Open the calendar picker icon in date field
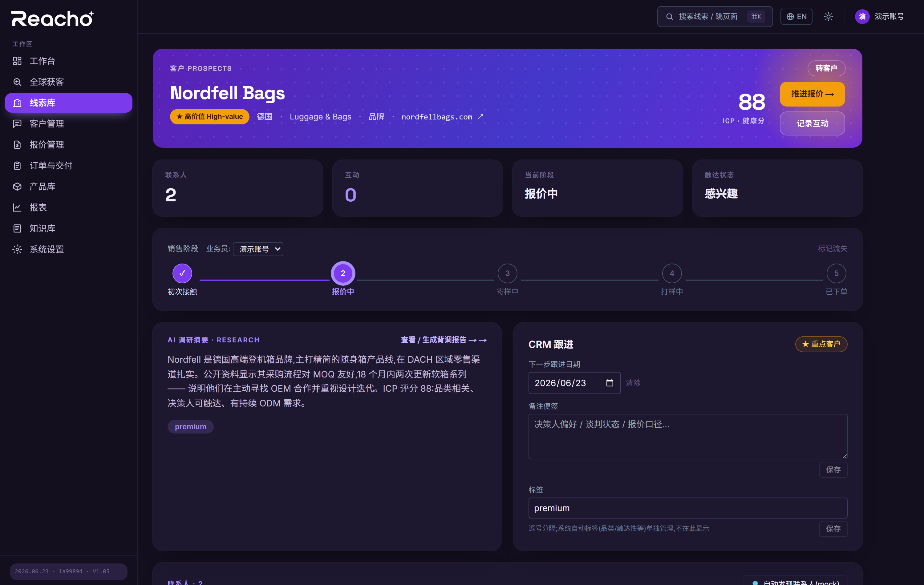 pyautogui.click(x=610, y=383)
